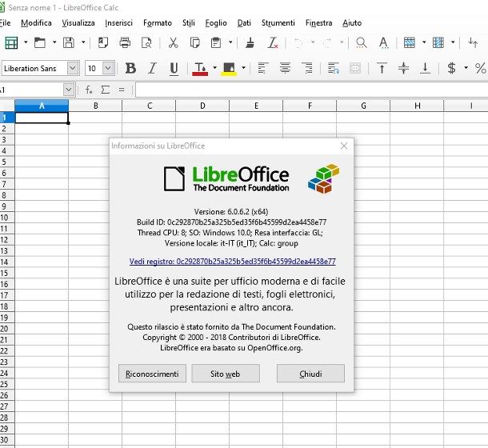Click the Spelling check icon
Image resolution: width=488 pixels, height=448 pixels.
tap(383, 42)
